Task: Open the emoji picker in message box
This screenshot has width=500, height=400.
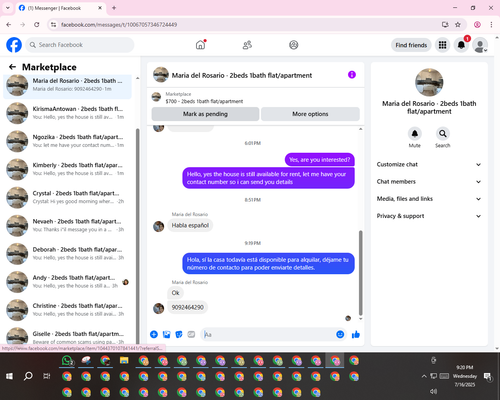Action: (340, 334)
